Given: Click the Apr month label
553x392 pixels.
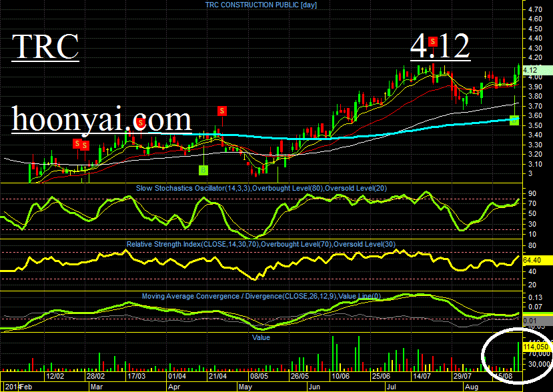Looking at the screenshot, I should pos(174,387).
